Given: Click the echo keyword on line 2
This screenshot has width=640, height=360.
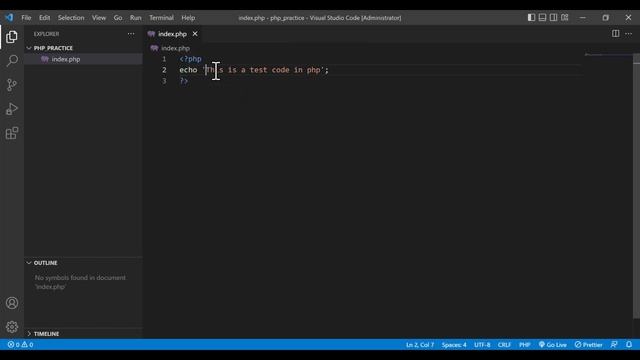Looking at the screenshot, I should [x=188, y=70].
